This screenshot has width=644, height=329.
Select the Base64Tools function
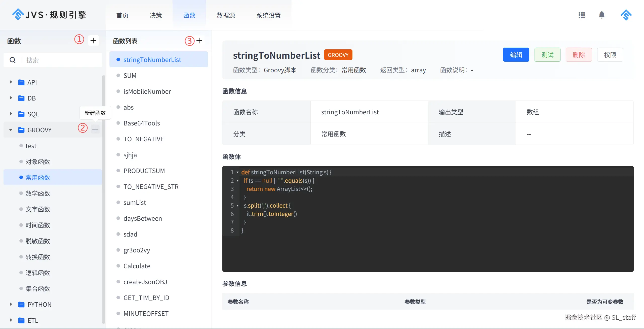click(159, 123)
